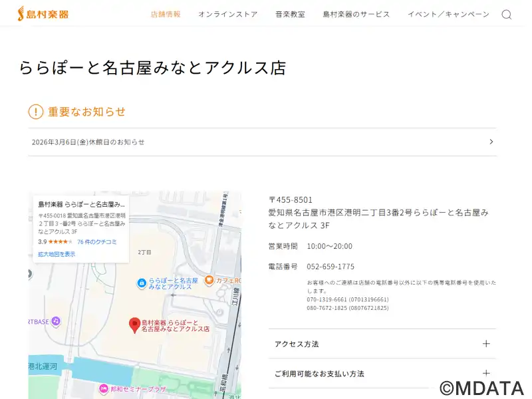Open the 店舗情報 menu item
This screenshot has height=399, width=532.
click(x=166, y=15)
